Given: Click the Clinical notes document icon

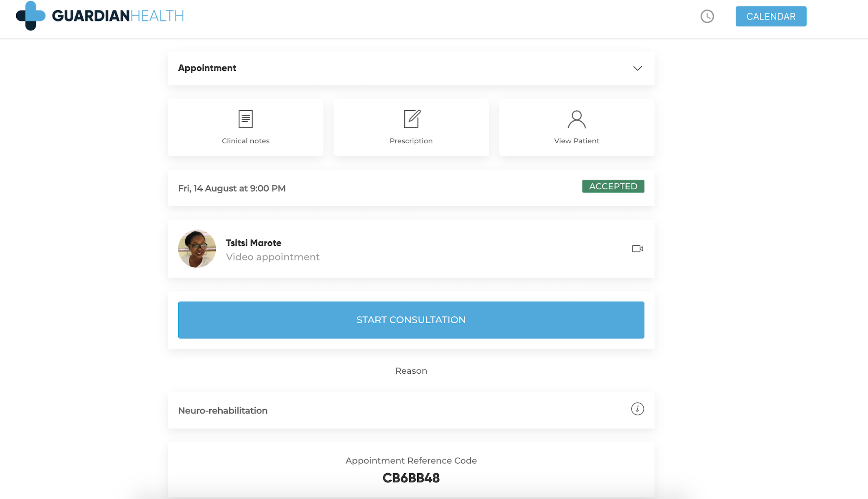Looking at the screenshot, I should [245, 119].
